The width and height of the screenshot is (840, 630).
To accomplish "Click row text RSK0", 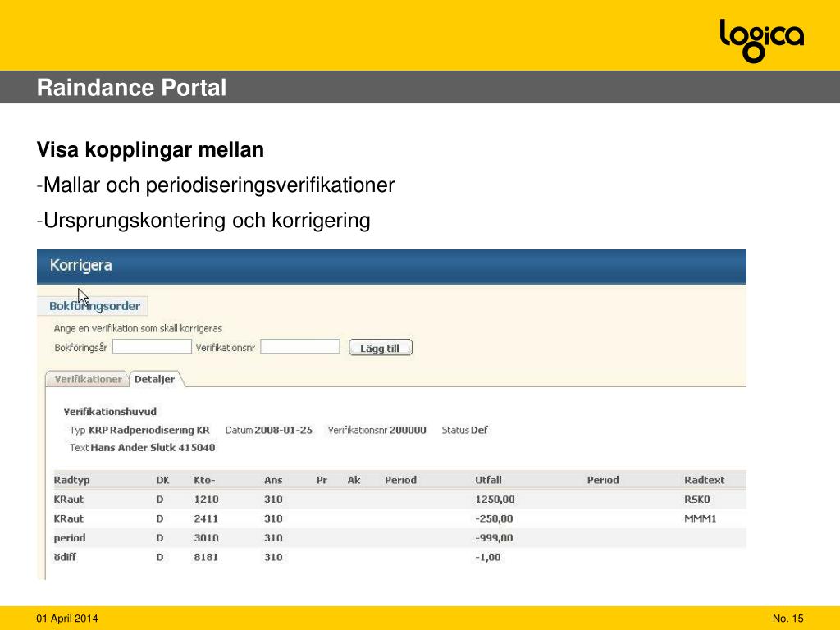I will pos(697,500).
